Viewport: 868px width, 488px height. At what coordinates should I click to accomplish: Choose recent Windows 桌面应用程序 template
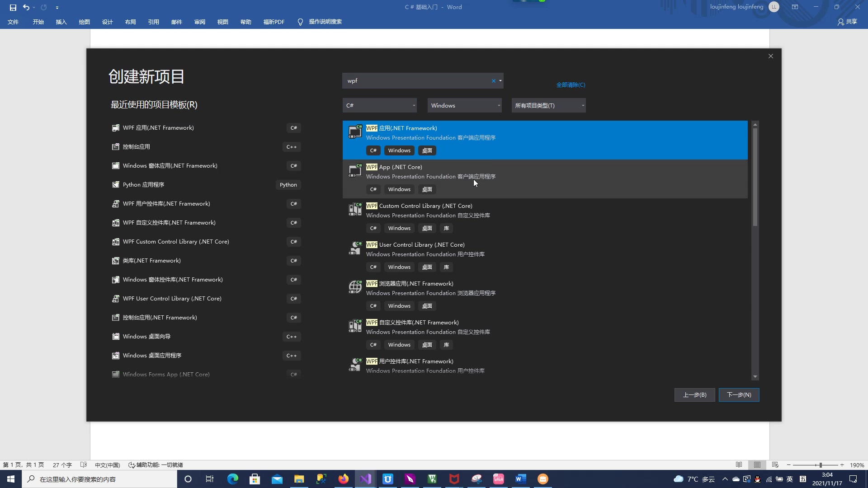[x=206, y=356]
